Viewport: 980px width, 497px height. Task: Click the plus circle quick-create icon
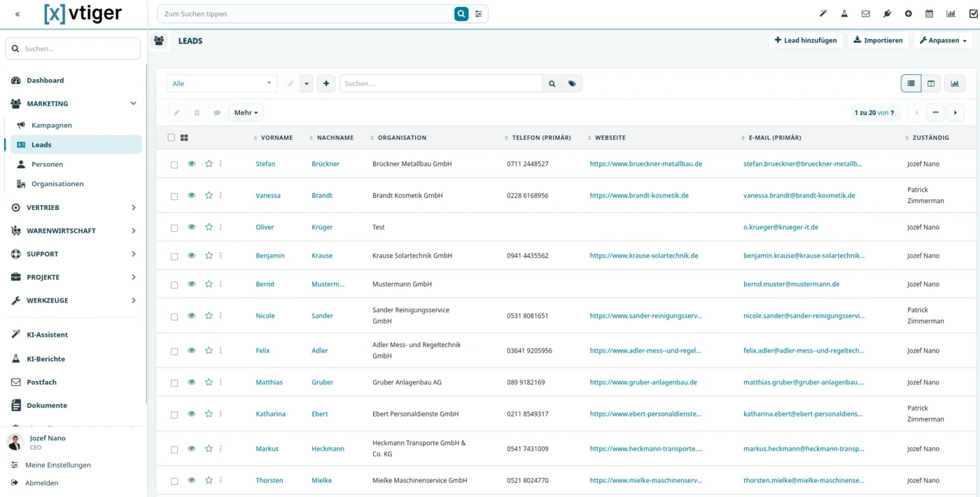[908, 13]
